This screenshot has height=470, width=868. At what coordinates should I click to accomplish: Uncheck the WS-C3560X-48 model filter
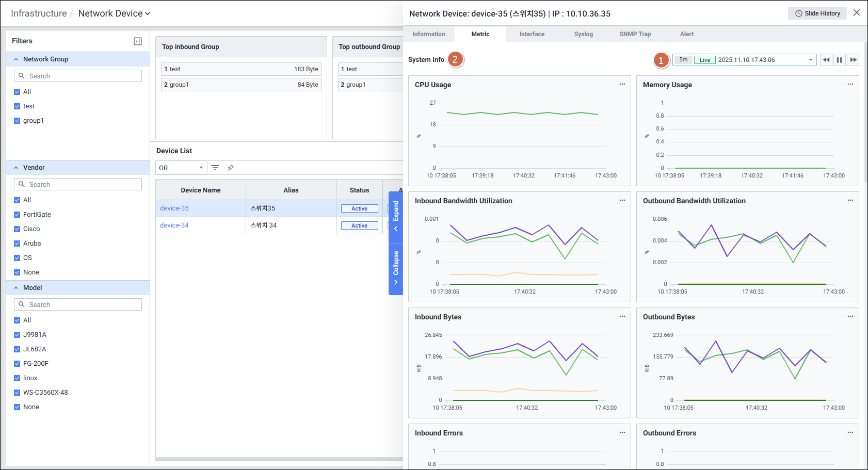17,393
